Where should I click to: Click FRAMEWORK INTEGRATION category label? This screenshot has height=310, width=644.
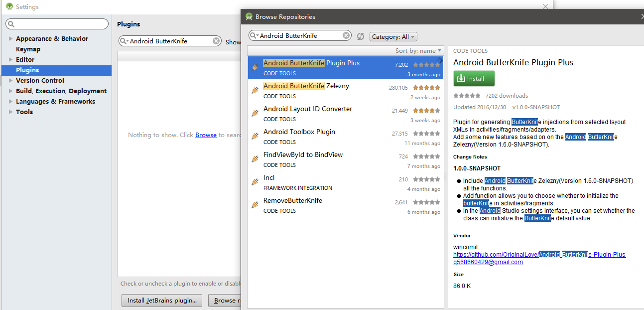tap(298, 188)
